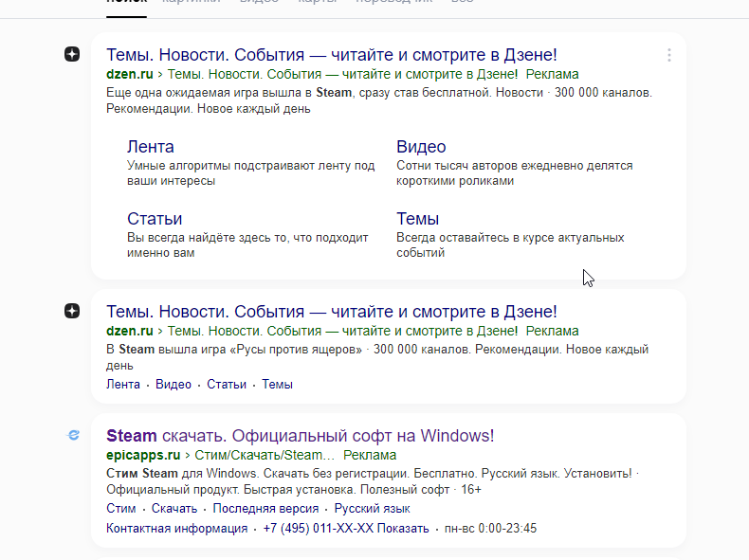Open small "Статьи" link in second Dzen result
This screenshot has width=749, height=560.
[x=227, y=385]
